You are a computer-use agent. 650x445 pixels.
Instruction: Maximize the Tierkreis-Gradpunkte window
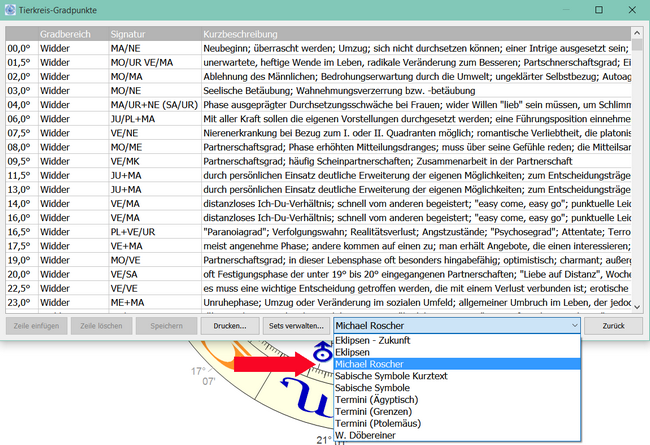(599, 10)
